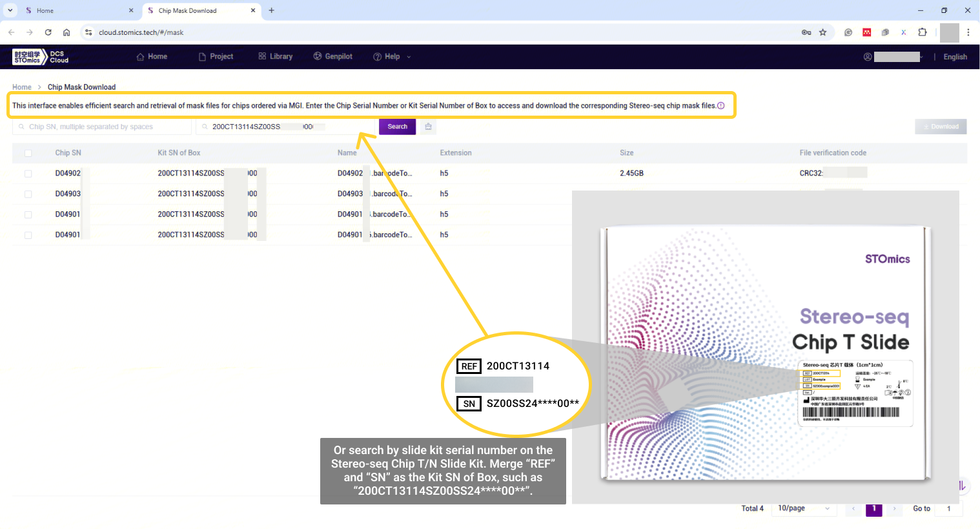Click the user account avatar icon
The width and height of the screenshot is (980, 529).
coord(868,57)
